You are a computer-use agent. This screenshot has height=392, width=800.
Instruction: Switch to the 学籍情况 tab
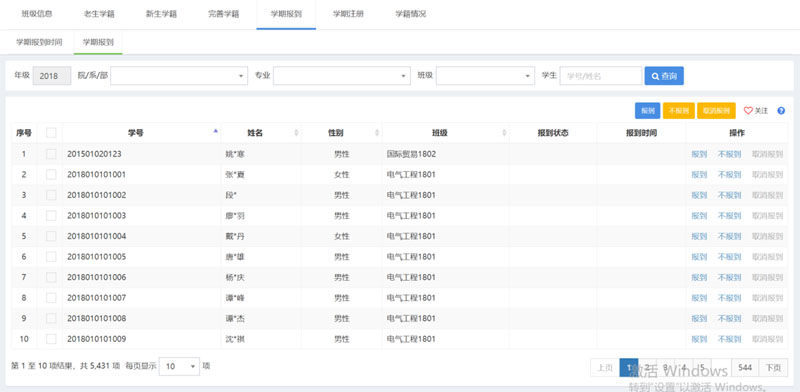pos(410,14)
